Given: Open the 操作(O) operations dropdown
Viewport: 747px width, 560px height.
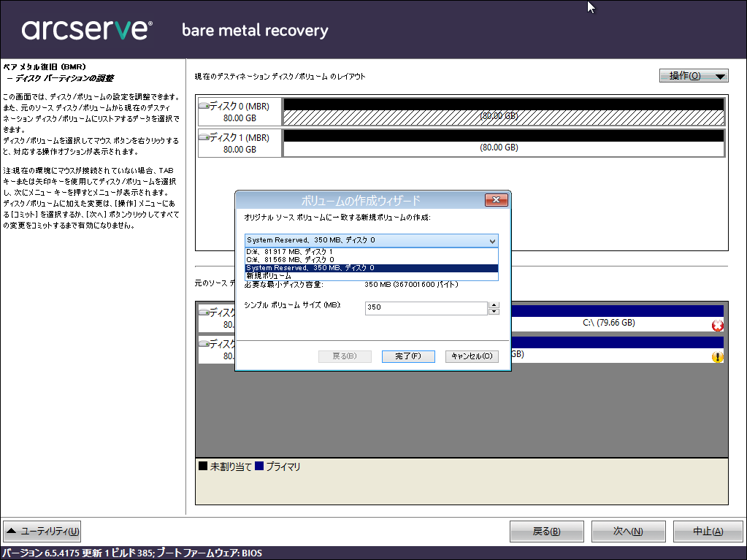Looking at the screenshot, I should pyautogui.click(x=694, y=76).
